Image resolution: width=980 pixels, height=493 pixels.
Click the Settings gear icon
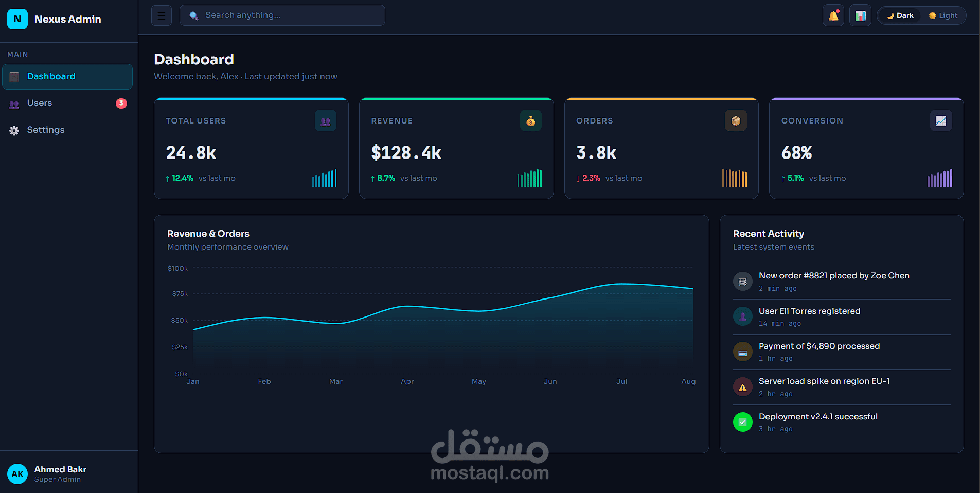click(x=14, y=131)
